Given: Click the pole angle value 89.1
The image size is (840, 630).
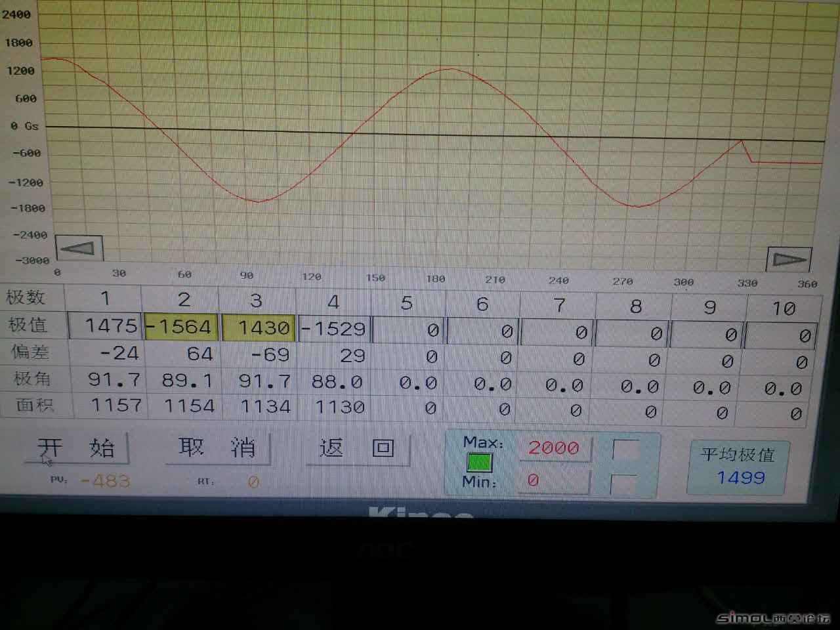Looking at the screenshot, I should (189, 381).
